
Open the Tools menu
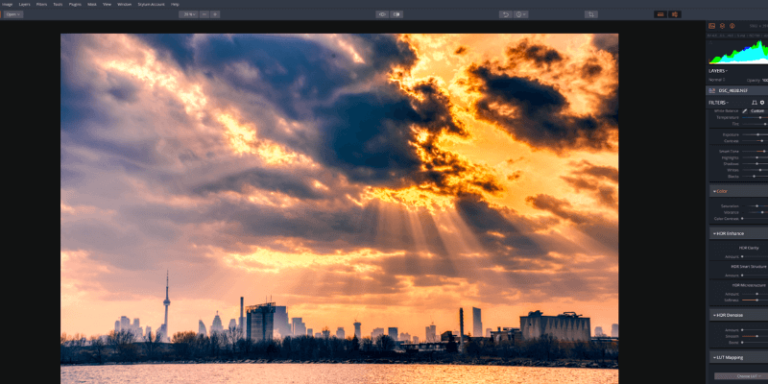(58, 4)
